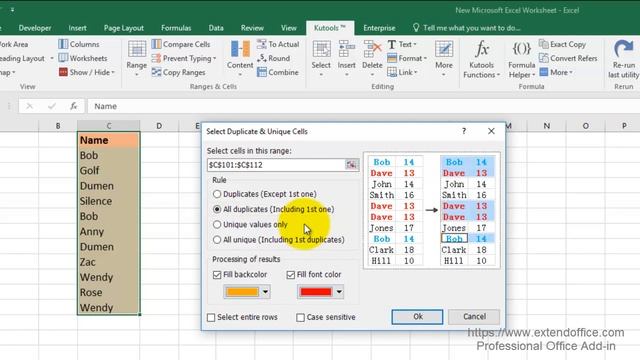Open Kutools Functions
The image size is (640, 360).
click(x=482, y=59)
